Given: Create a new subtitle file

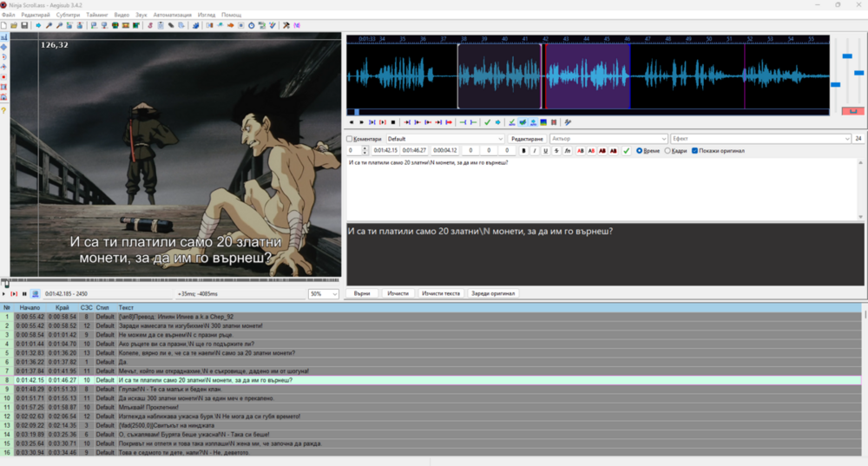Looking at the screenshot, I should coord(3,25).
